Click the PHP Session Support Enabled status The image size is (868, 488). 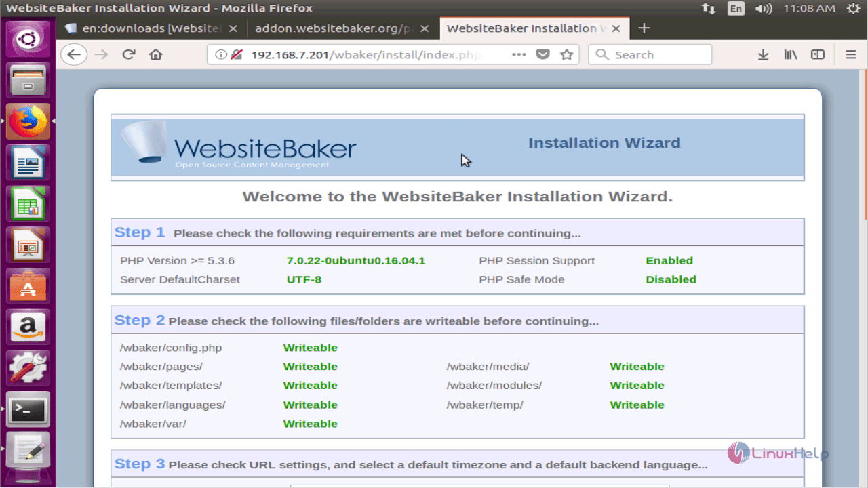(x=669, y=261)
